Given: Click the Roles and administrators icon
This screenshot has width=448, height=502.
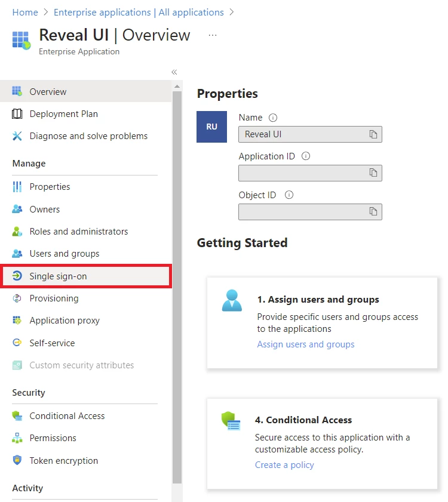Looking at the screenshot, I should pos(17,232).
